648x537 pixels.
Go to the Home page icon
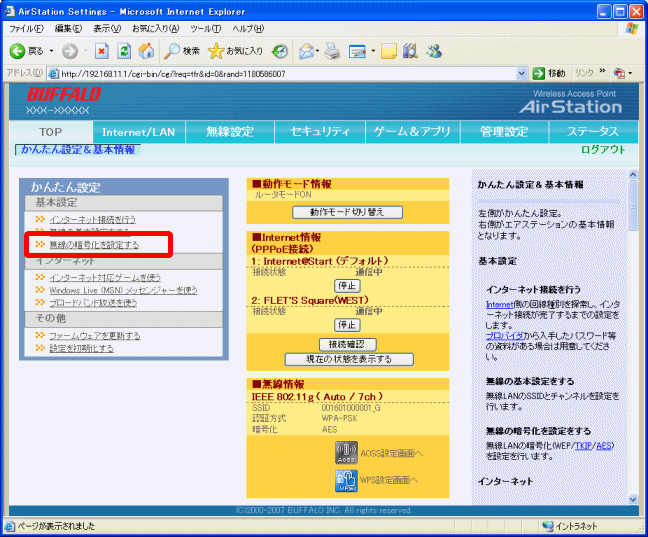146,51
